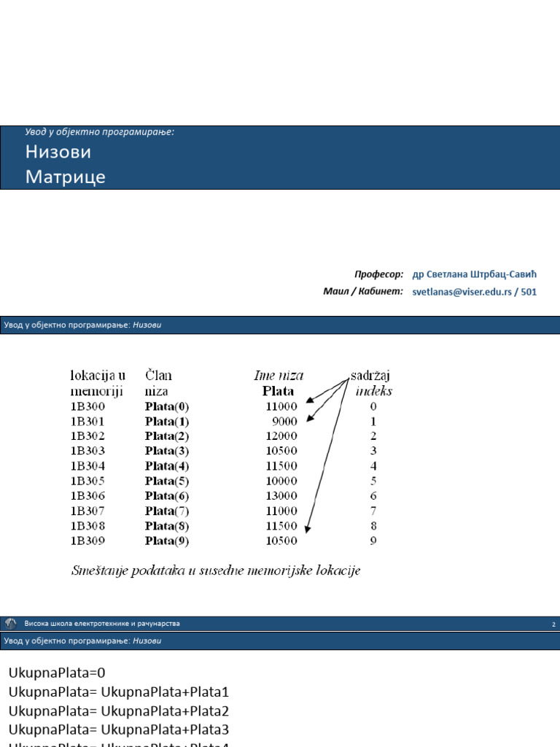This screenshot has width=560, height=747.
Task: Click the Član niza column header
Action: tap(158, 383)
